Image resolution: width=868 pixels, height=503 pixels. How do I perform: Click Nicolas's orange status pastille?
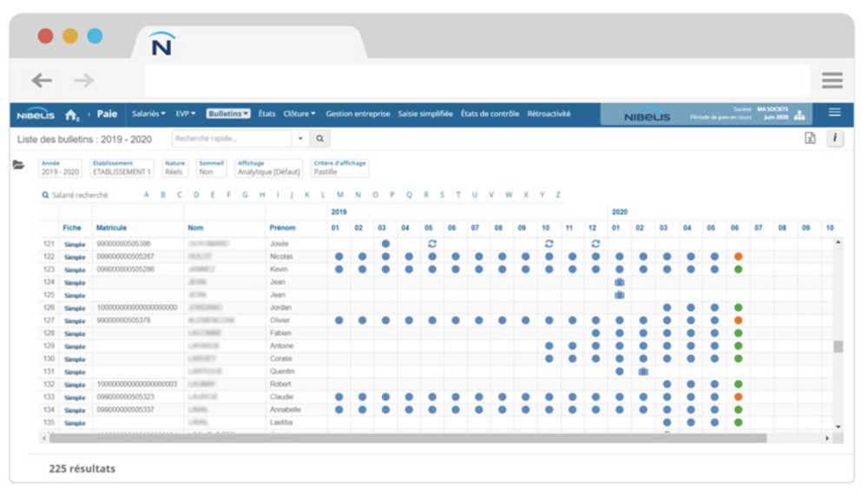tap(738, 257)
